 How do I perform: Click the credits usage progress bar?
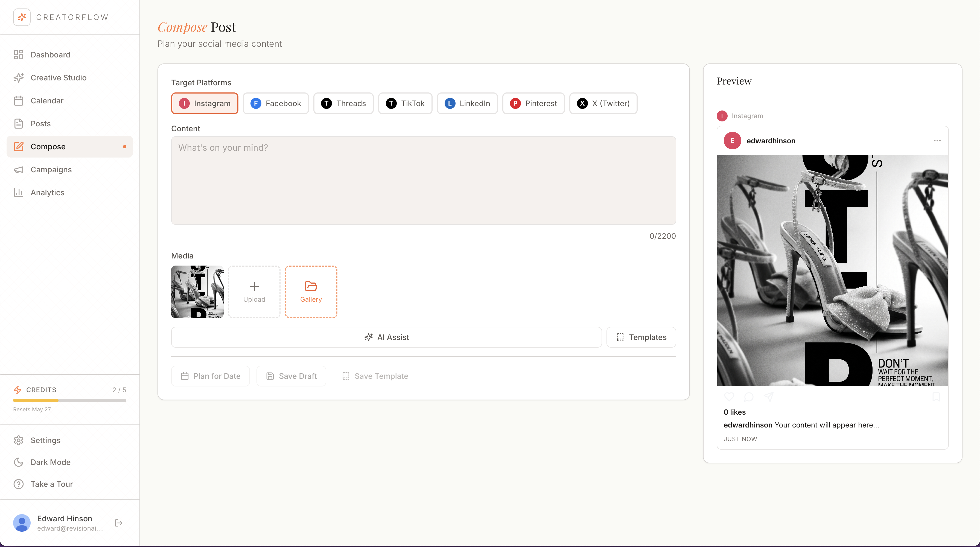[70, 401]
